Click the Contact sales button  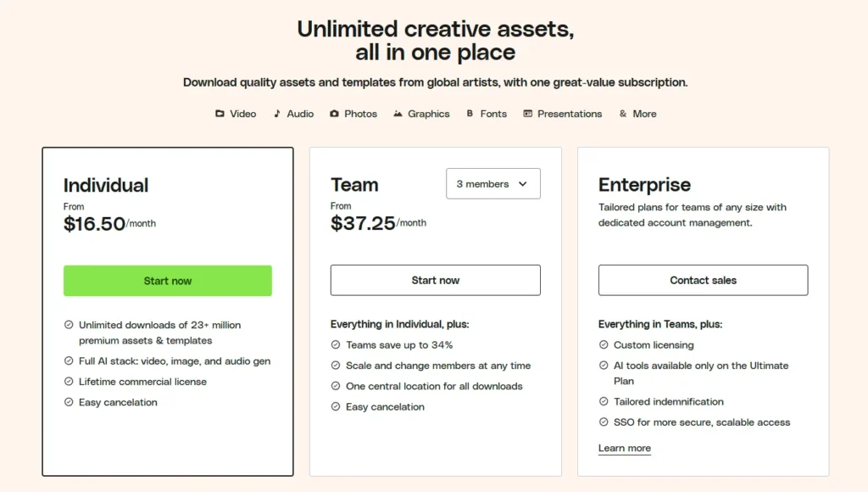click(x=703, y=280)
